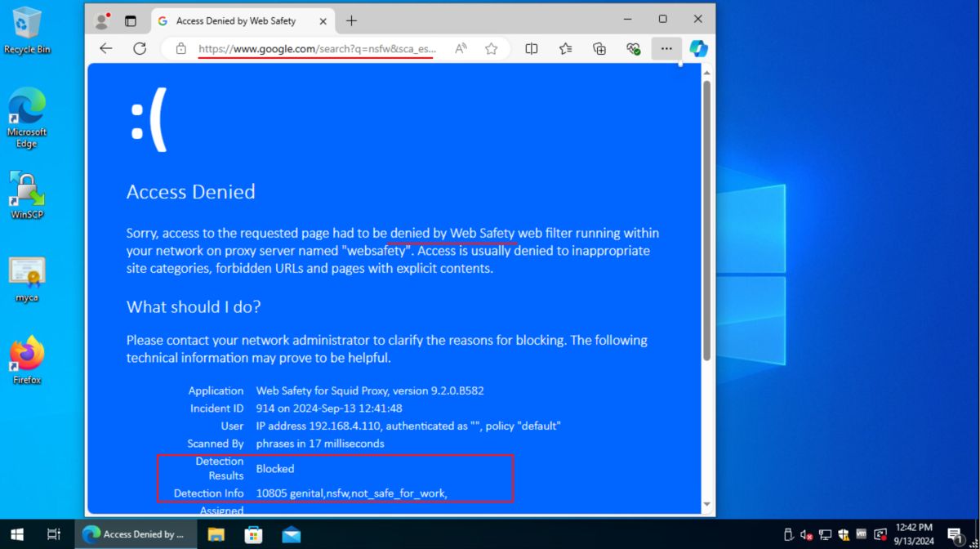Open File Explorer from taskbar
Viewport: 980px width, 549px height.
point(216,534)
